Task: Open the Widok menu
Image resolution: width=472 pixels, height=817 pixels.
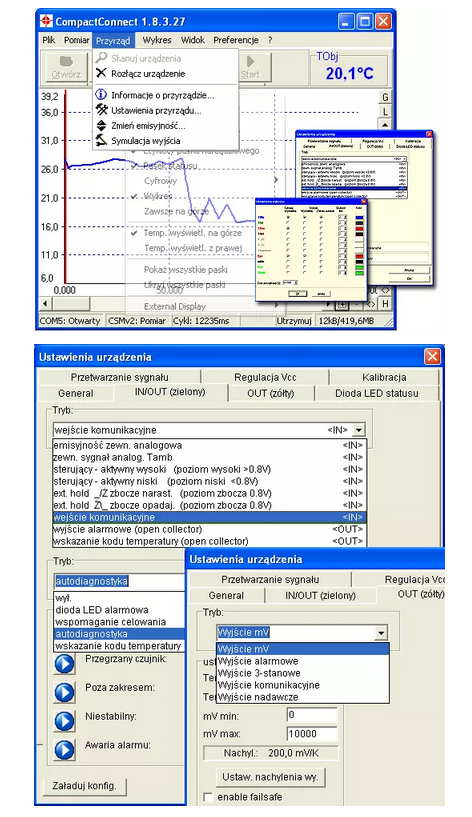Action: click(x=193, y=40)
